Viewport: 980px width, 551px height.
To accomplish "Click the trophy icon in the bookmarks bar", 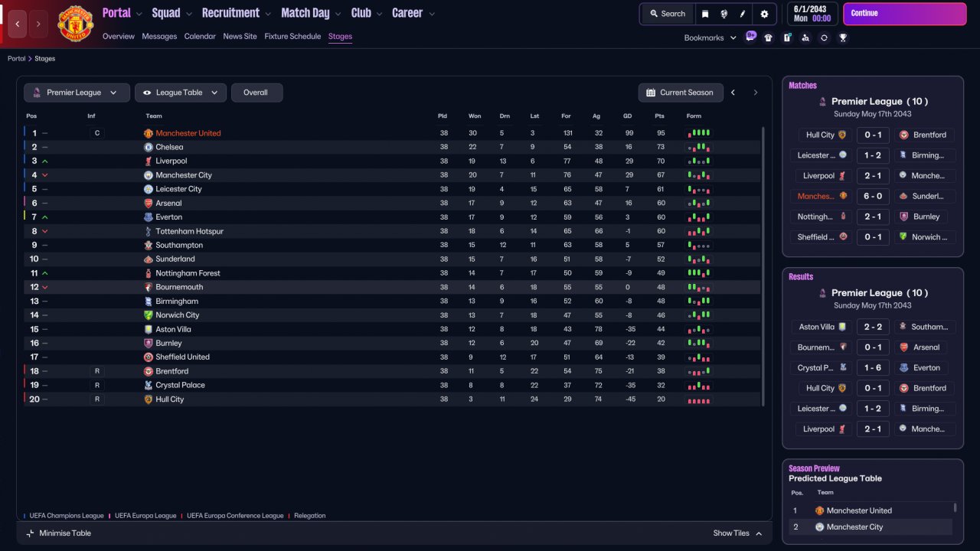I will 843,37.
